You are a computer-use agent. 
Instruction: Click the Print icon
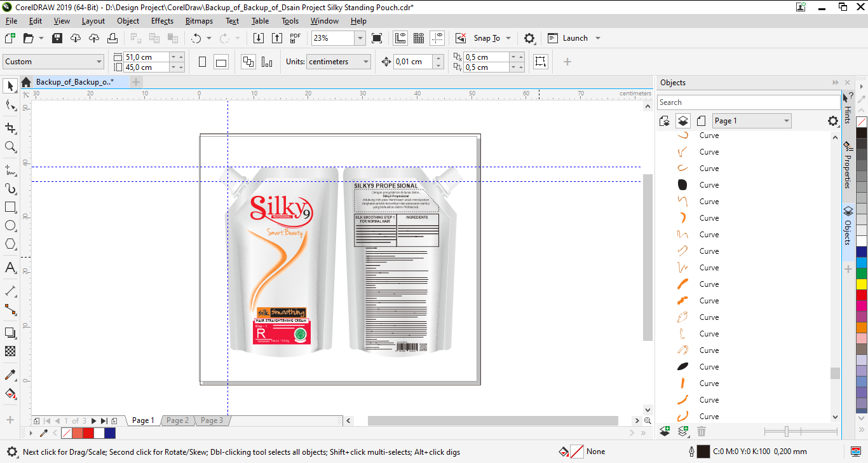113,38
